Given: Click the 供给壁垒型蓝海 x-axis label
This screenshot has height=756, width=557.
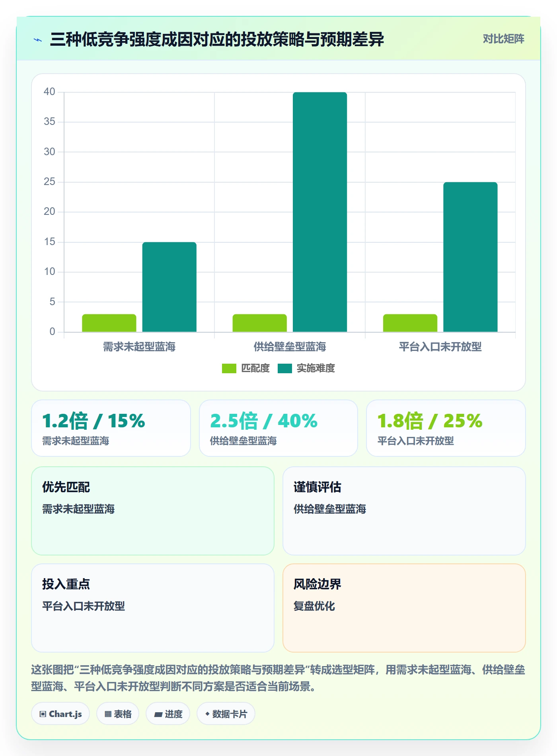Looking at the screenshot, I should coord(290,347).
